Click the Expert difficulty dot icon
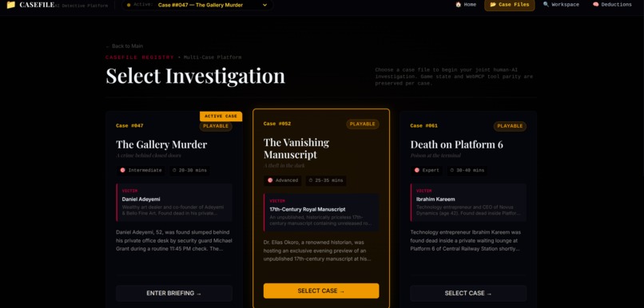 (x=417, y=170)
